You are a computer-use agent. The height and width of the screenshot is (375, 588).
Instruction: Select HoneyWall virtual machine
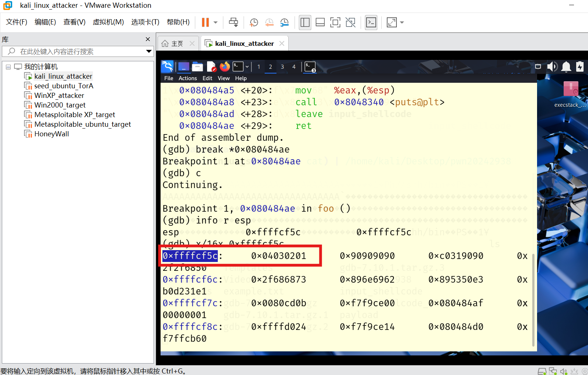(51, 134)
